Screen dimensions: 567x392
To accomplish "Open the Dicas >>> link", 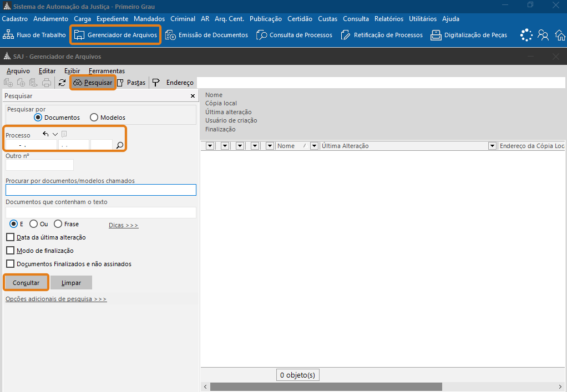I will click(x=123, y=225).
